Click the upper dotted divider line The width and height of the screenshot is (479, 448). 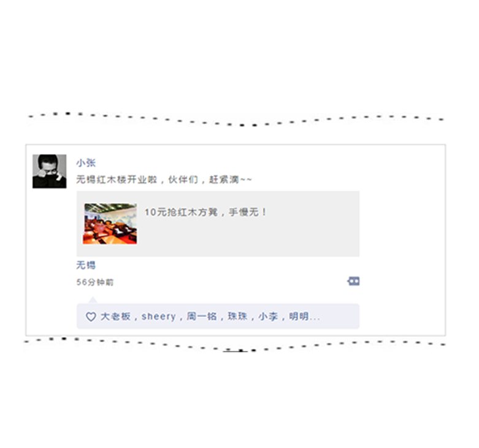236,119
